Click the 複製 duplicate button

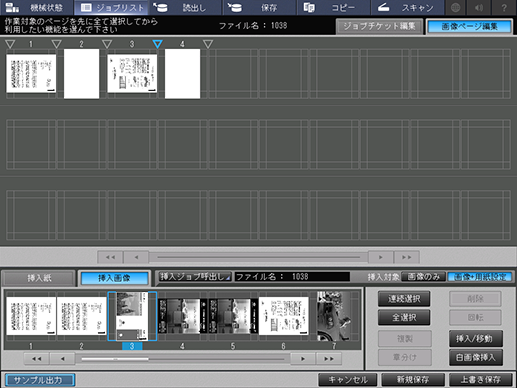click(405, 339)
